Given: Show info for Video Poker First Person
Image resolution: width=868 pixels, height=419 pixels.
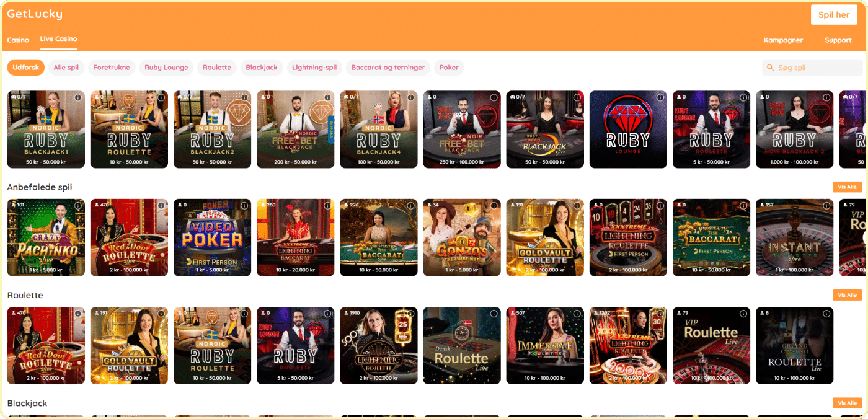Looking at the screenshot, I should (244, 205).
